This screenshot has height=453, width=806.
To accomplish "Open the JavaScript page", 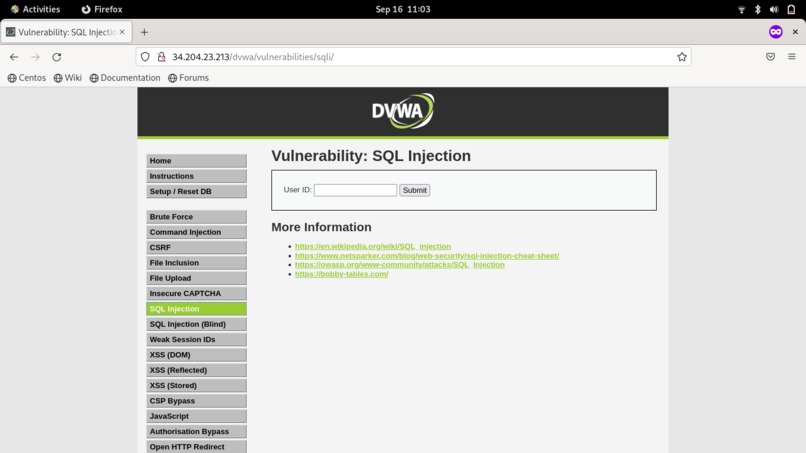I will (196, 416).
